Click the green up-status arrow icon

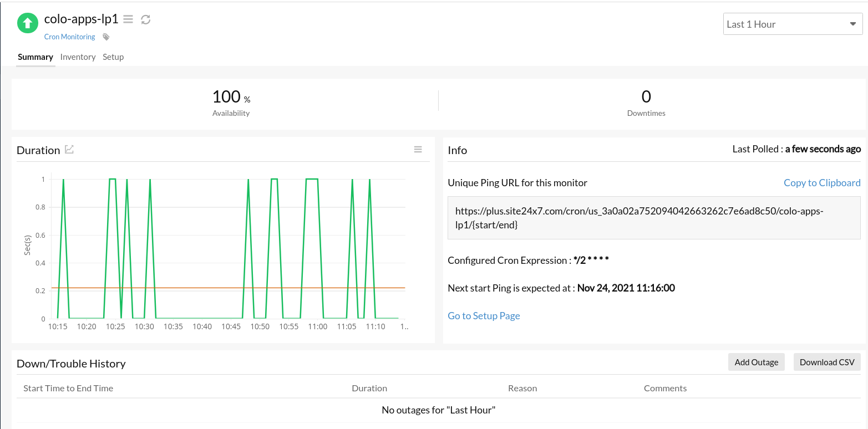click(x=27, y=23)
